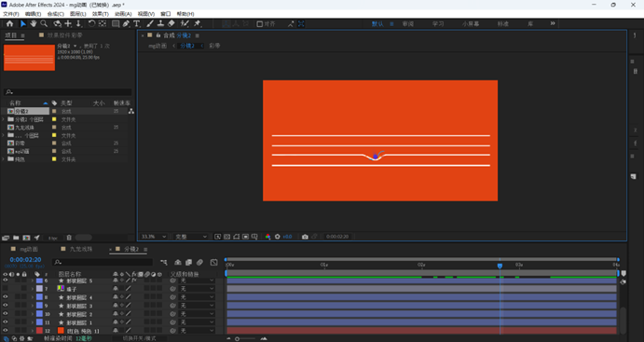Select the Zoom magnifier tool
Image resolution: width=644 pixels, height=342 pixels.
pos(44,24)
